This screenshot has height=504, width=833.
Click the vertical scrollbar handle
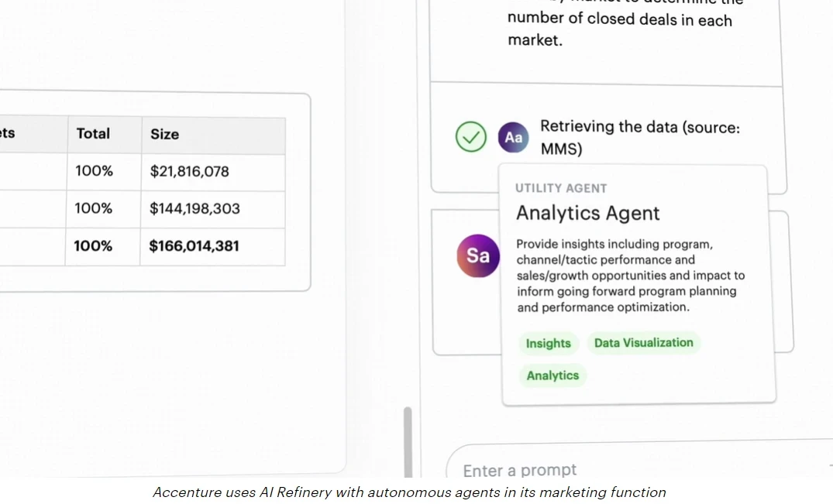[408, 441]
